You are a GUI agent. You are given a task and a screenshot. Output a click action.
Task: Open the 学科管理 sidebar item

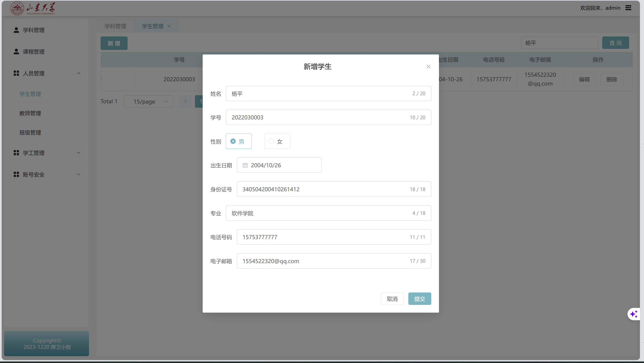click(x=47, y=30)
